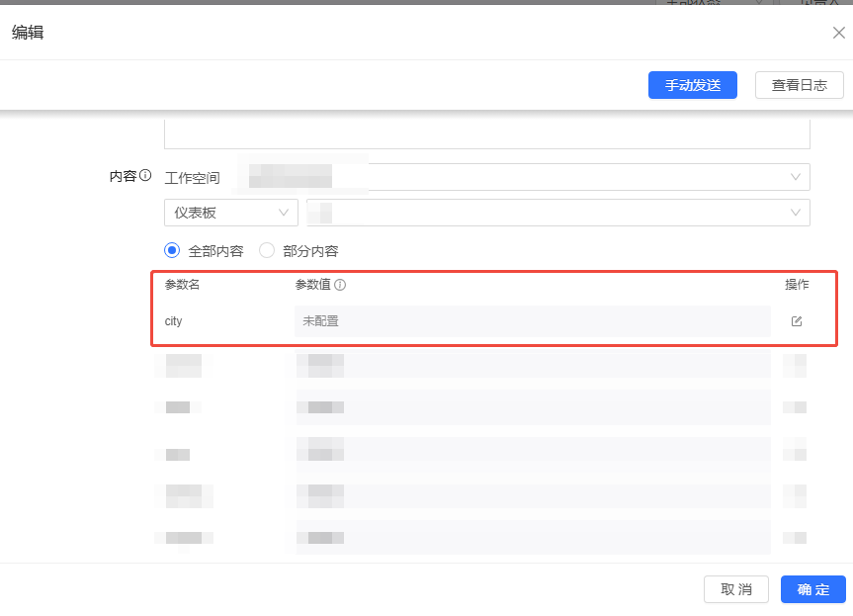Viewport: 853px width, 616px height.
Task: Expand the 仪表板 type dropdown
Action: (230, 213)
